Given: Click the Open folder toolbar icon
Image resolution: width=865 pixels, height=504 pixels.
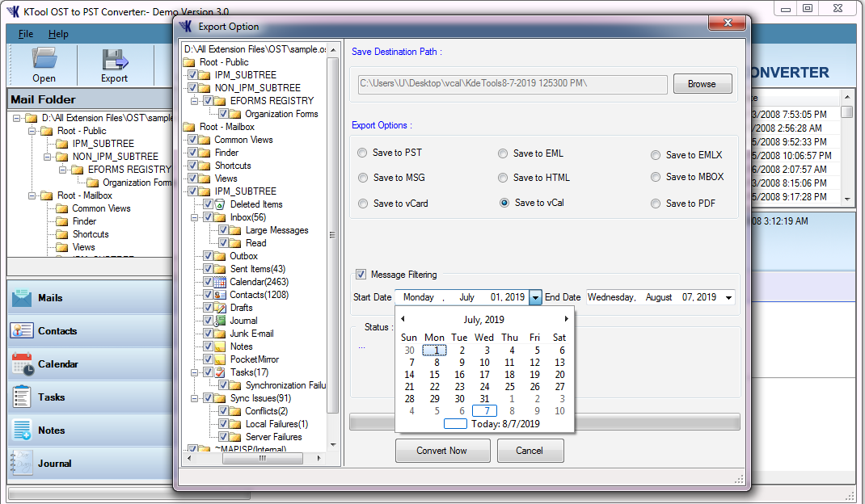Looking at the screenshot, I should coord(44,58).
